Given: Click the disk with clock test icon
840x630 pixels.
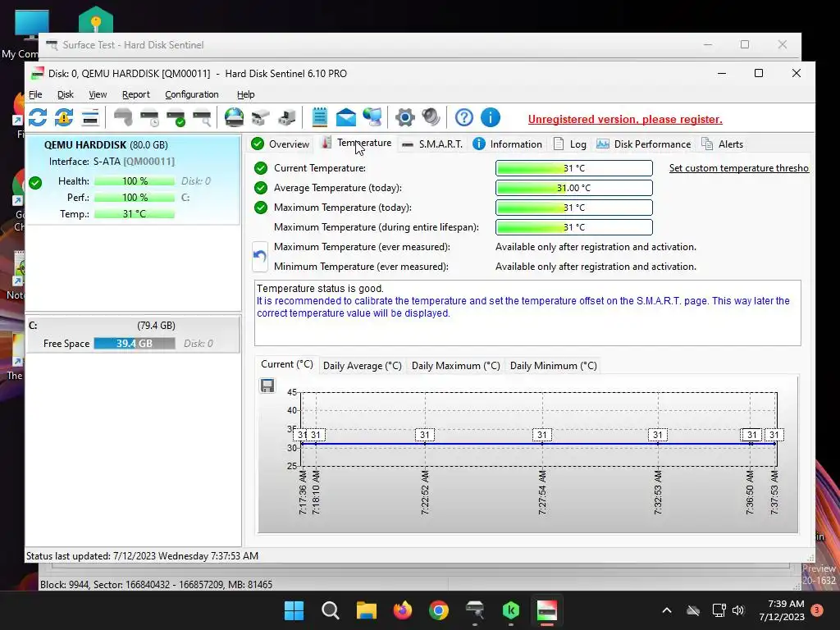Looking at the screenshot, I should pos(149,117).
